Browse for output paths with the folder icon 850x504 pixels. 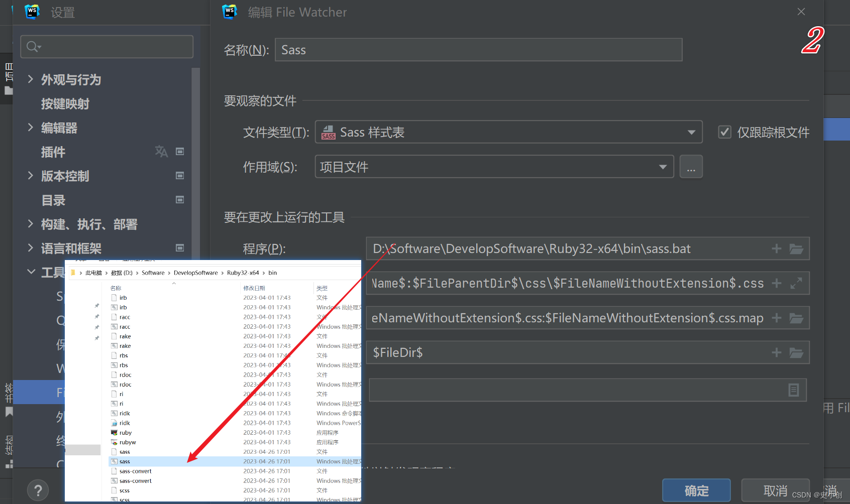coord(796,318)
